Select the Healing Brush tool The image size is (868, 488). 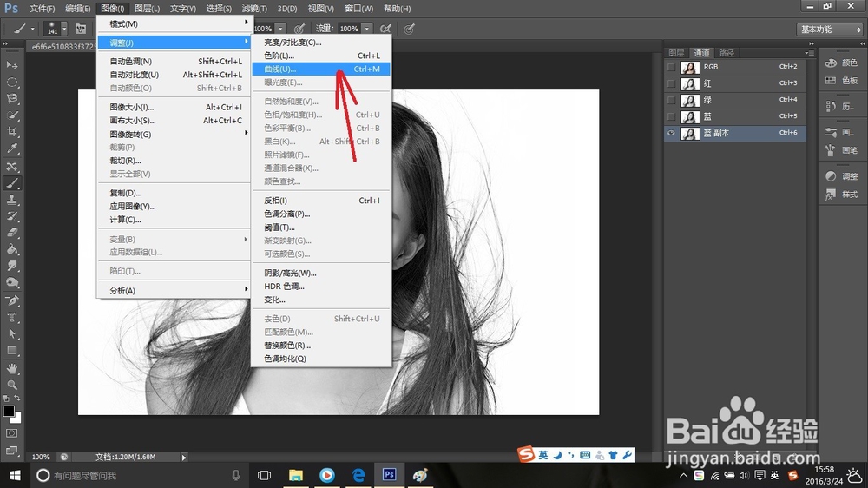[x=11, y=166]
